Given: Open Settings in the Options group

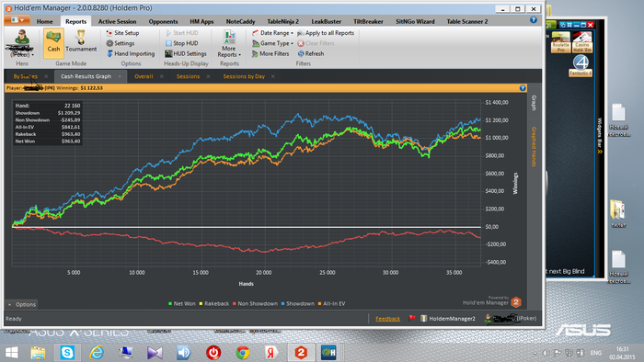Looking at the screenshot, I should (121, 43).
